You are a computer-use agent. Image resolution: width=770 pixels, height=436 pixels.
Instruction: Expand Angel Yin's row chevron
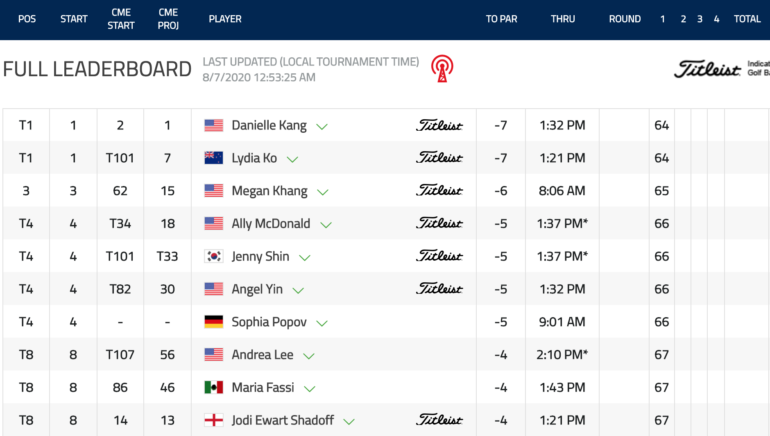(298, 290)
